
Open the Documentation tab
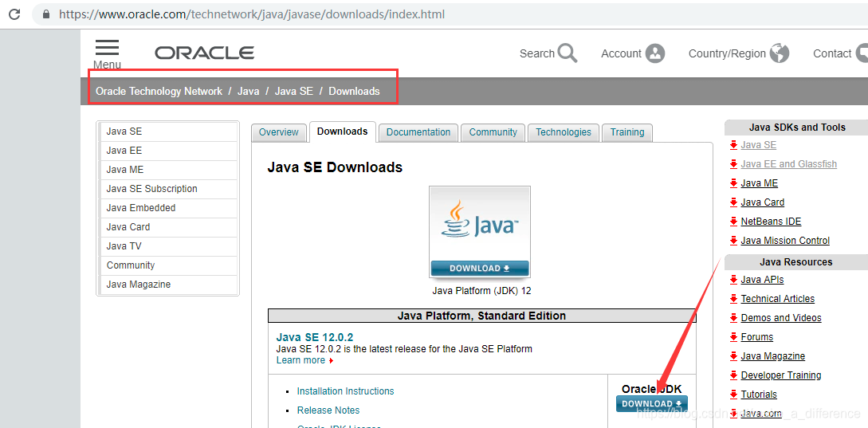coord(418,132)
